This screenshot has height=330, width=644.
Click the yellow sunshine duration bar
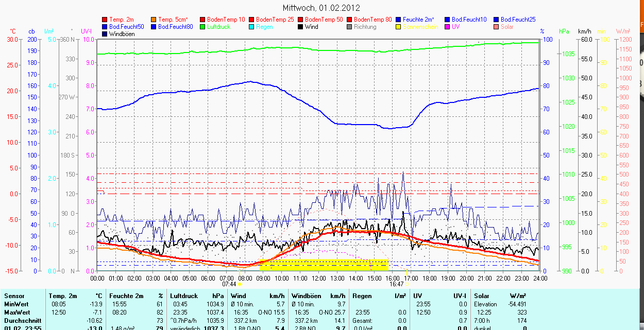pyautogui.click(x=324, y=265)
